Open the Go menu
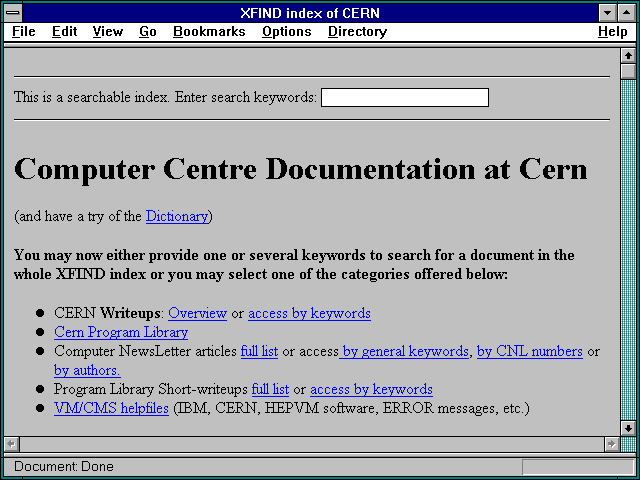Viewport: 640px width, 480px height. [147, 31]
